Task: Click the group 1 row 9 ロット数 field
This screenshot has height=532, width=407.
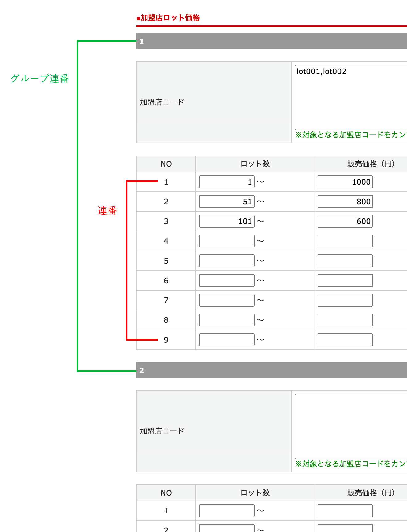Action: tap(227, 340)
